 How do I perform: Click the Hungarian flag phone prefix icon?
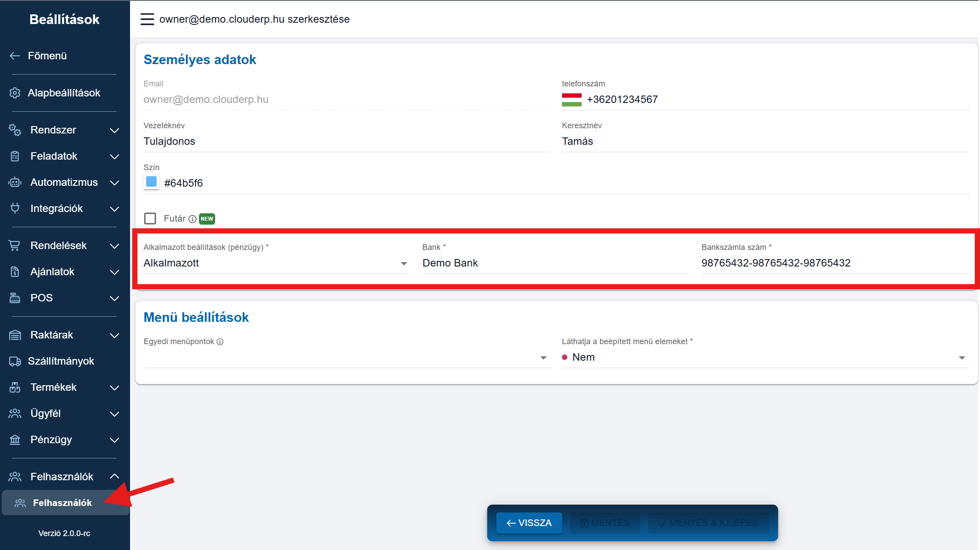(572, 99)
